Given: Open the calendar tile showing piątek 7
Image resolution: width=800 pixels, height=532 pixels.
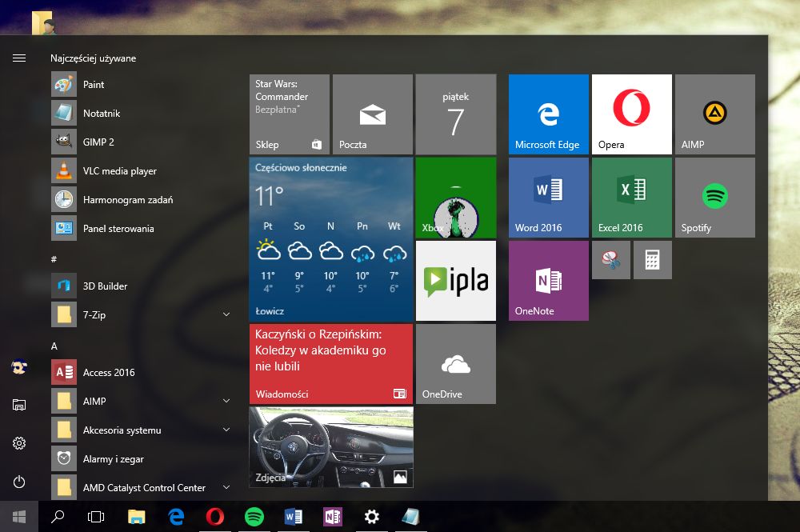Looking at the screenshot, I should coord(456,114).
